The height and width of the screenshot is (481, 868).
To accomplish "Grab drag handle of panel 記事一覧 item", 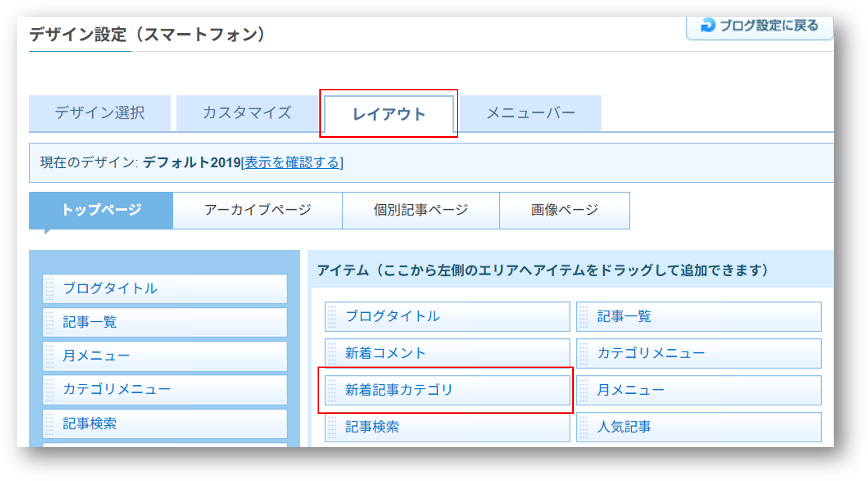I will click(x=584, y=316).
